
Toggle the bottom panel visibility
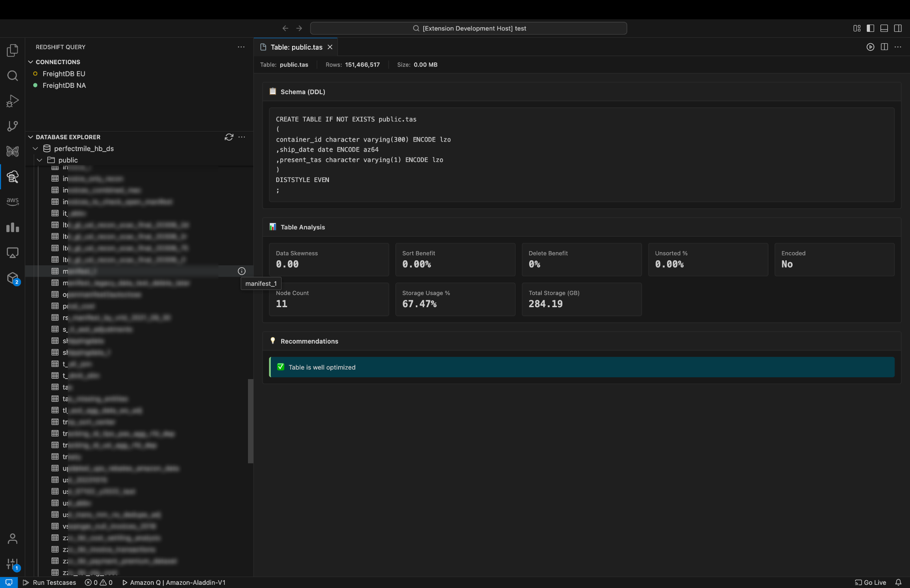[x=884, y=28]
